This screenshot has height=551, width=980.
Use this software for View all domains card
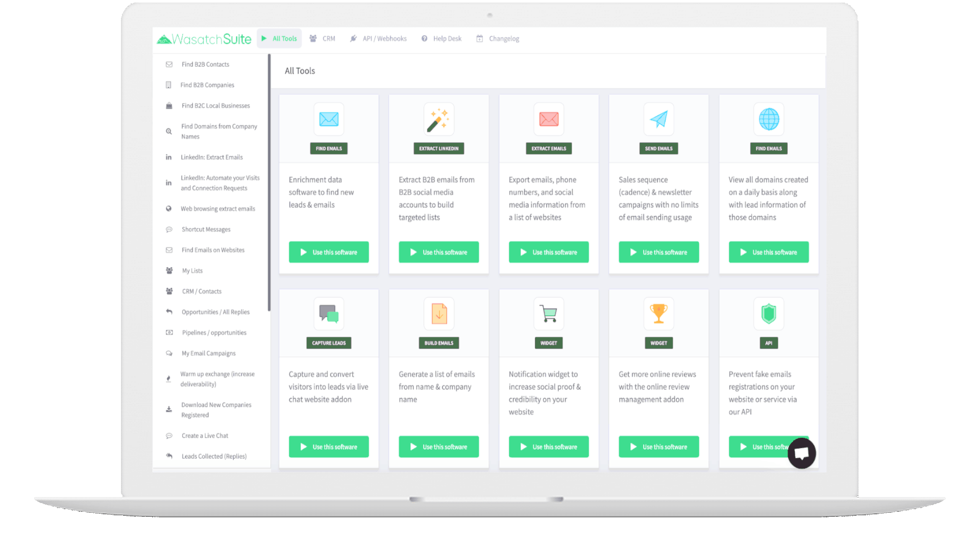[x=769, y=252]
